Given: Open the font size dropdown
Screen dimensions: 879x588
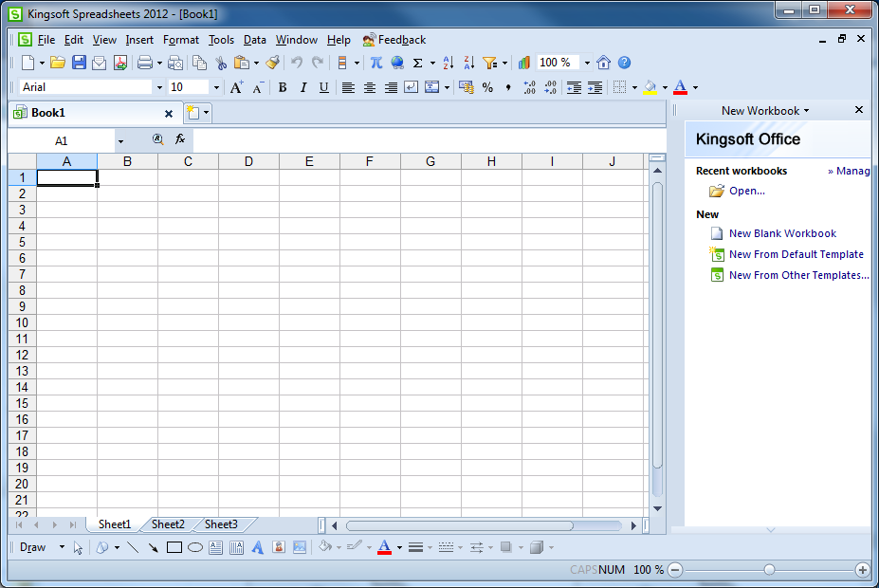Looking at the screenshot, I should (216, 87).
